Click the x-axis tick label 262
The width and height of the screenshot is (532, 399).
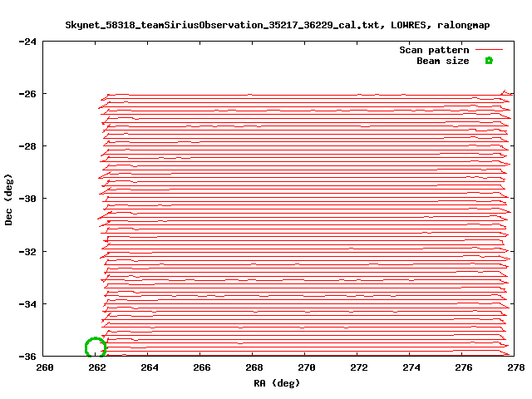97,367
